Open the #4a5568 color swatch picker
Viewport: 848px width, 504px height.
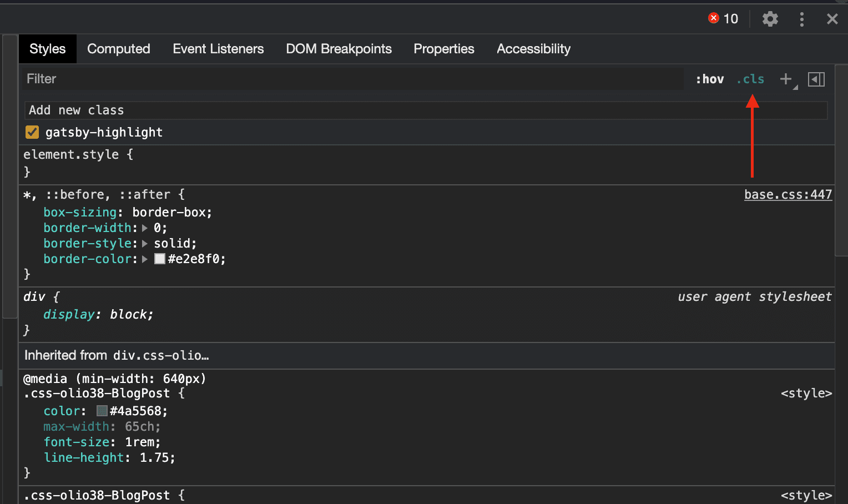click(102, 411)
